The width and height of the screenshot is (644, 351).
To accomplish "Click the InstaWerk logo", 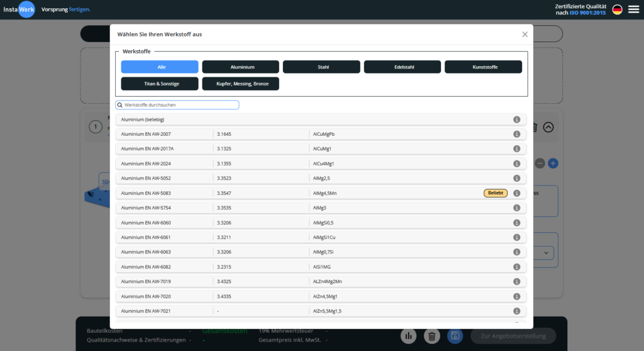I will (18, 9).
